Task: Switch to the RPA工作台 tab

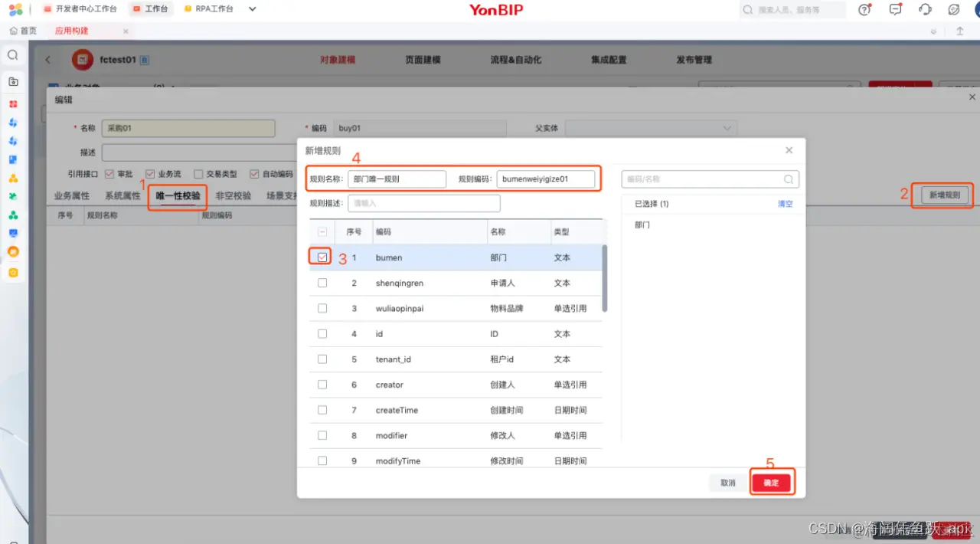Action: pos(208,9)
